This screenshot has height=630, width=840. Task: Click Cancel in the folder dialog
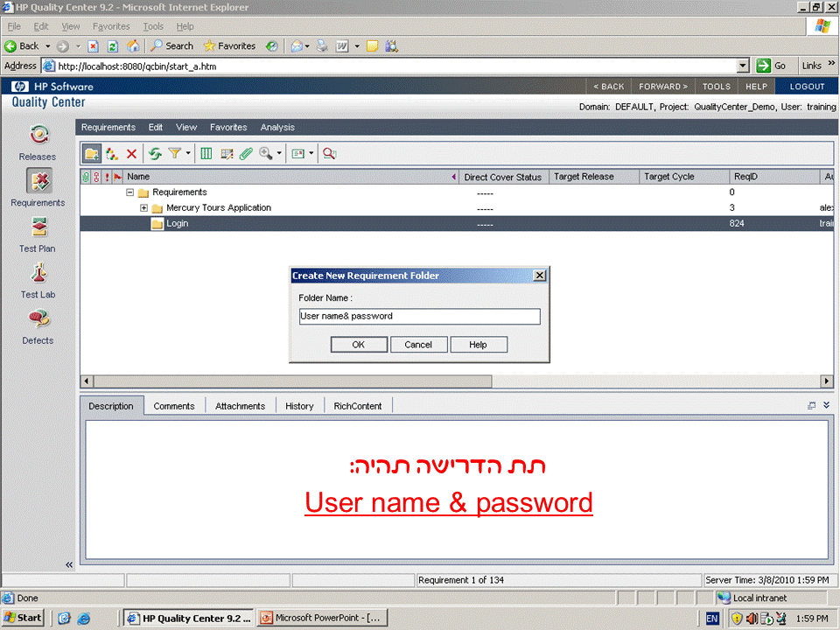click(418, 345)
